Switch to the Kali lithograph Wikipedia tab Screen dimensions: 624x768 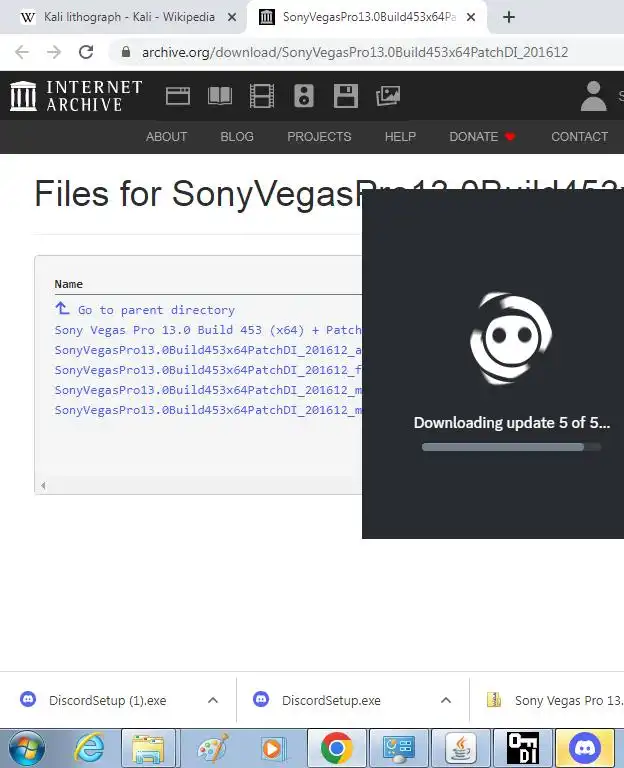coord(123,17)
